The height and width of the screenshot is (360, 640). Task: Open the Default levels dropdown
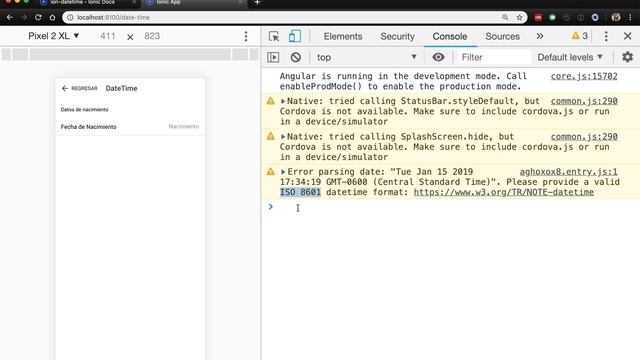570,57
